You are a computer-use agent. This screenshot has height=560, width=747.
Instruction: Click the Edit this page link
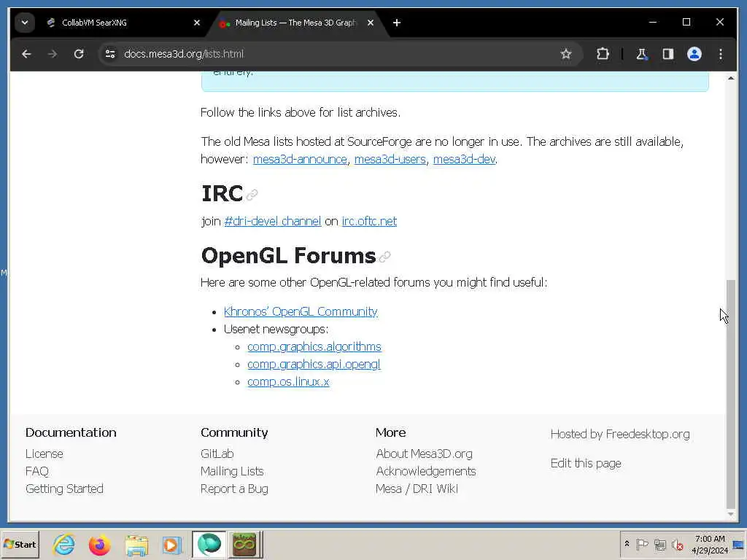[586, 463]
